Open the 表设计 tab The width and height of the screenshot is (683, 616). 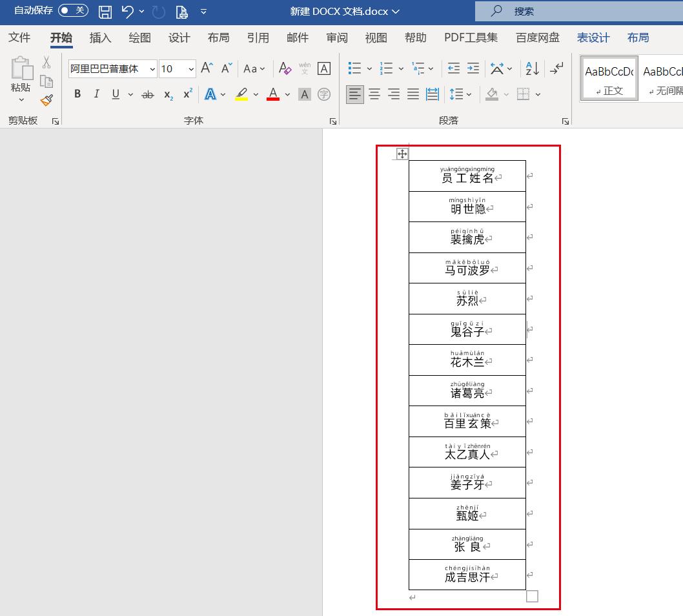pyautogui.click(x=593, y=37)
